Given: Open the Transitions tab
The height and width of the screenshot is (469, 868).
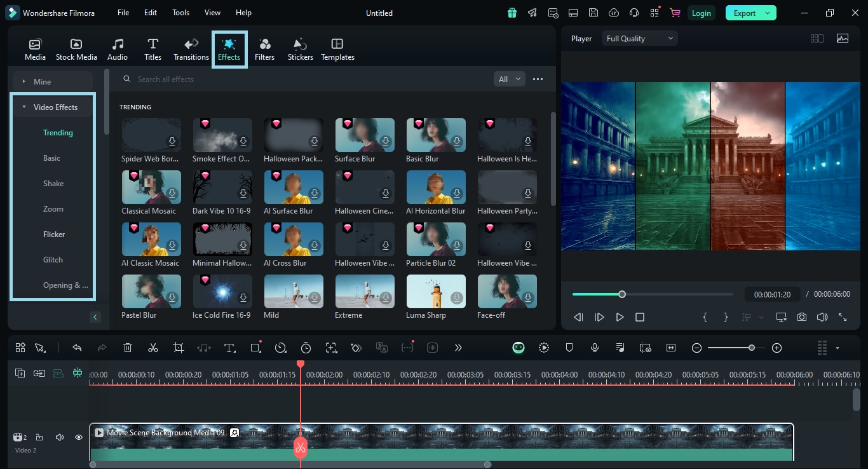Looking at the screenshot, I should (x=191, y=49).
